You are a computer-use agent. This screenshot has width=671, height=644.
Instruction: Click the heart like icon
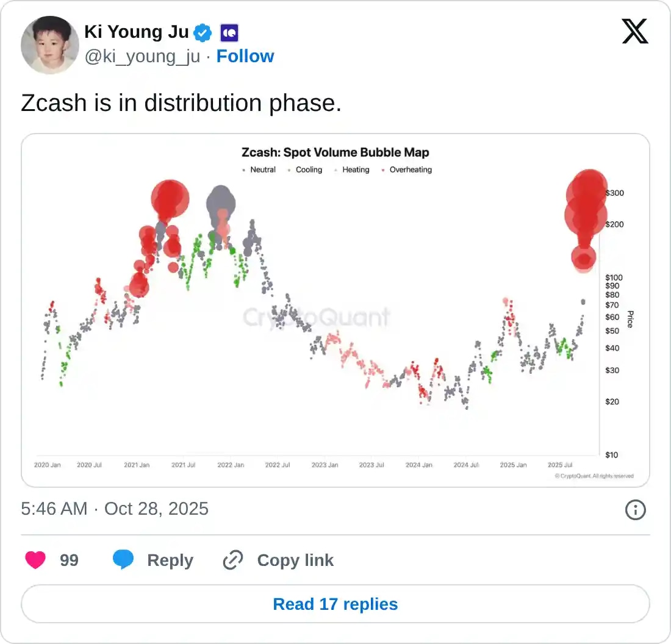[x=35, y=560]
